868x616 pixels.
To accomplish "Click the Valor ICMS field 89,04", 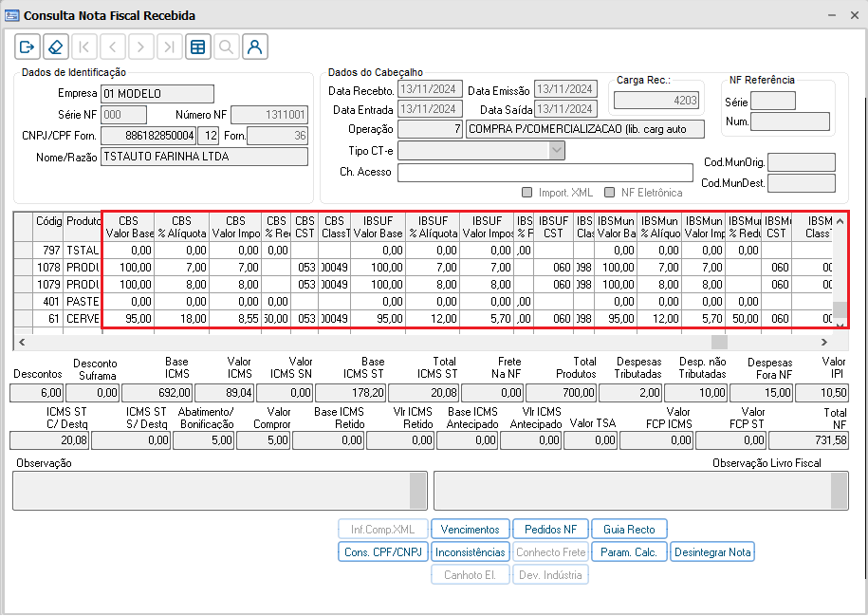I will [x=224, y=393].
